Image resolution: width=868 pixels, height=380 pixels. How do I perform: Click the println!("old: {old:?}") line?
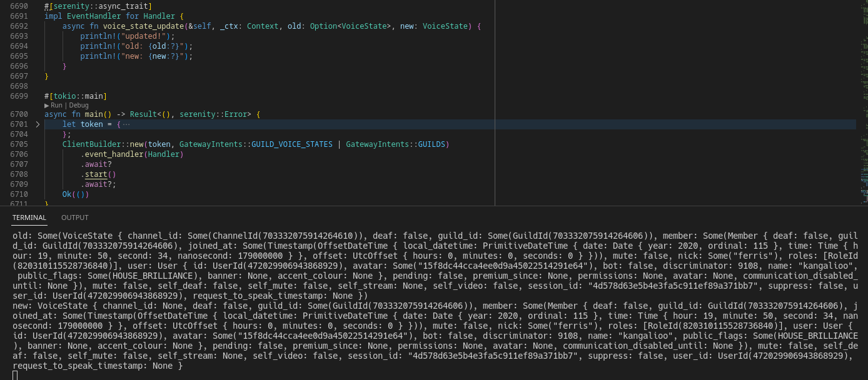[x=136, y=46]
